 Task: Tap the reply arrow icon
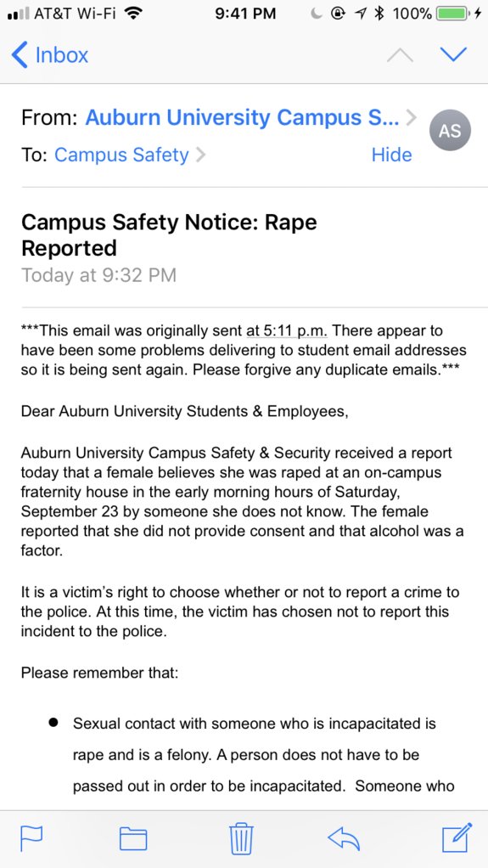pos(344,838)
